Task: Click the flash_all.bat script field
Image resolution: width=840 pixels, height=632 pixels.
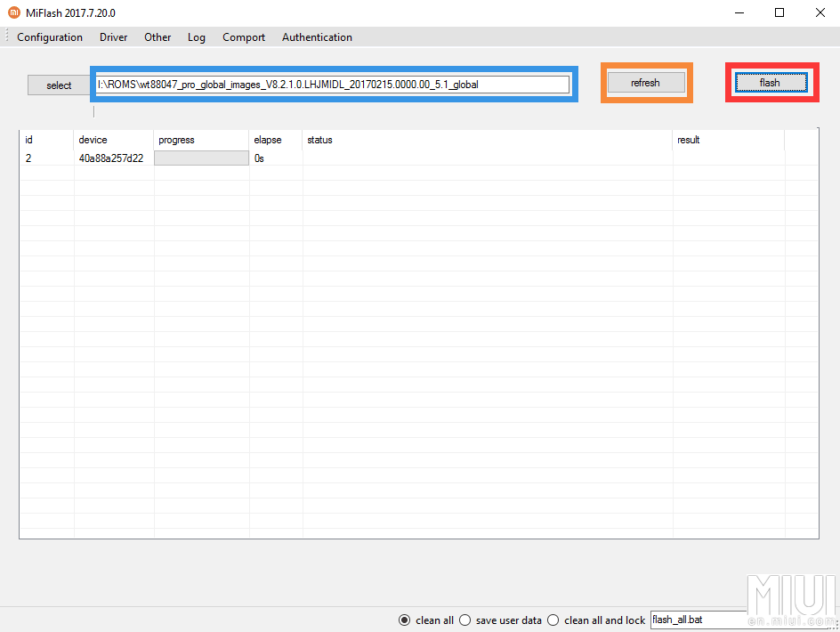Action: (699, 620)
